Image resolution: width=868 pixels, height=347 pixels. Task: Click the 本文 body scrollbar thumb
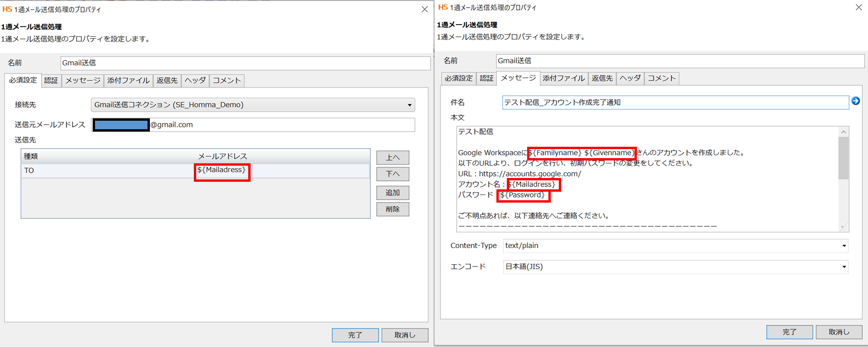(x=844, y=158)
